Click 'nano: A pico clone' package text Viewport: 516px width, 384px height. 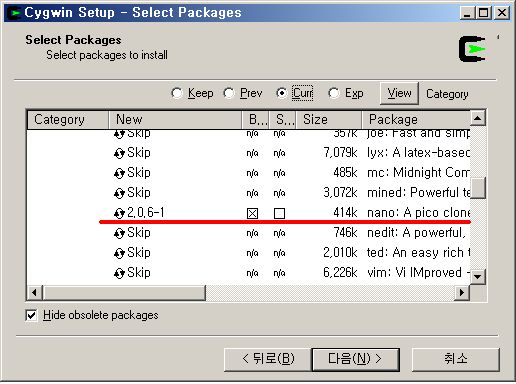[x=418, y=213]
